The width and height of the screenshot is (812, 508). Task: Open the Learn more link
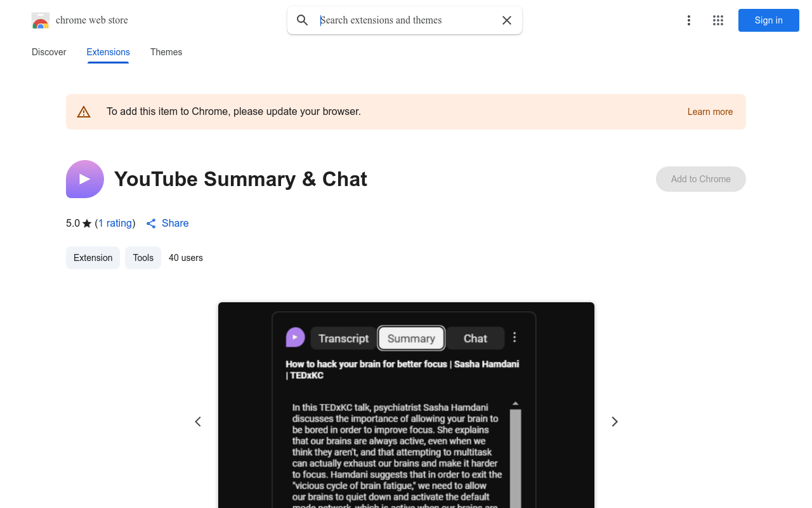pos(710,112)
